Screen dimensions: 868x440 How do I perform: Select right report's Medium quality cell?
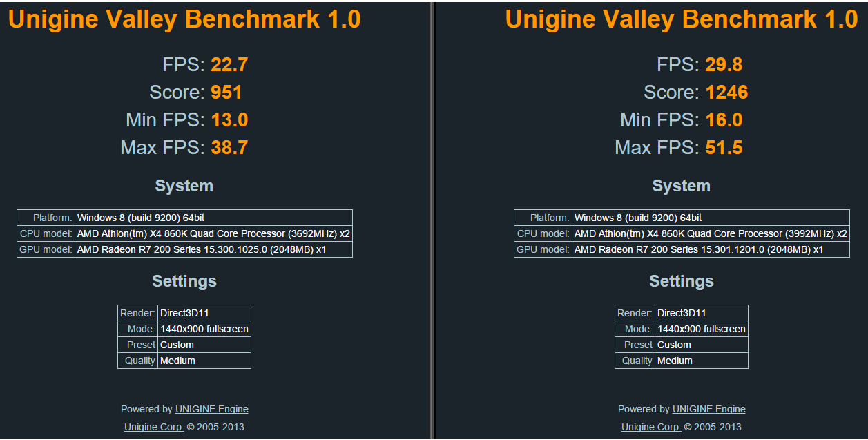pos(702,361)
